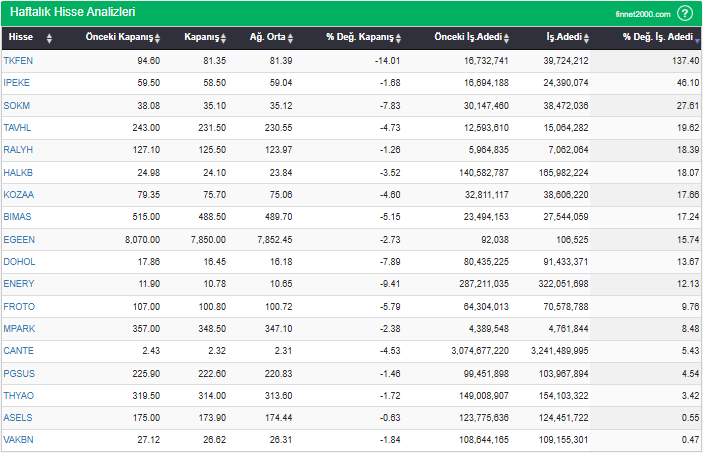The image size is (703, 453).
Task: Sort by % Değ. Kapanış column arrows
Action: coord(399,38)
